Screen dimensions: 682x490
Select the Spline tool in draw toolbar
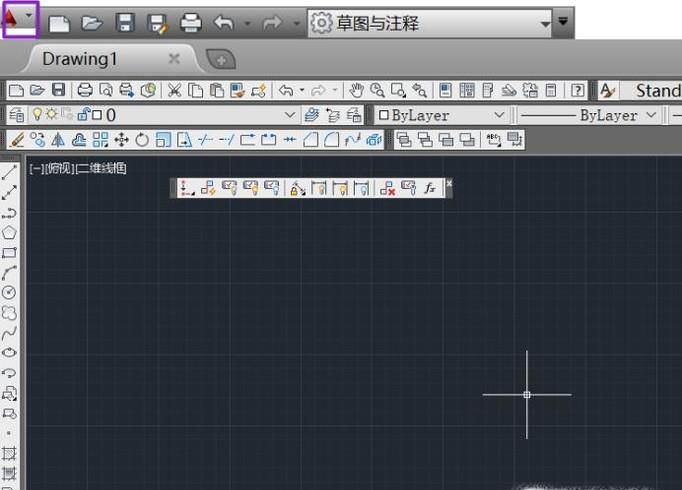[x=9, y=333]
